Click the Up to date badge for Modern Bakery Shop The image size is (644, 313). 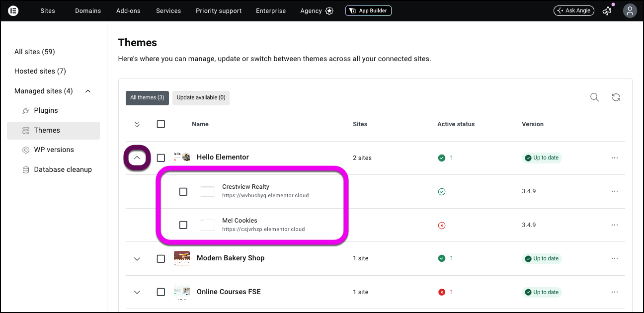(x=542, y=258)
